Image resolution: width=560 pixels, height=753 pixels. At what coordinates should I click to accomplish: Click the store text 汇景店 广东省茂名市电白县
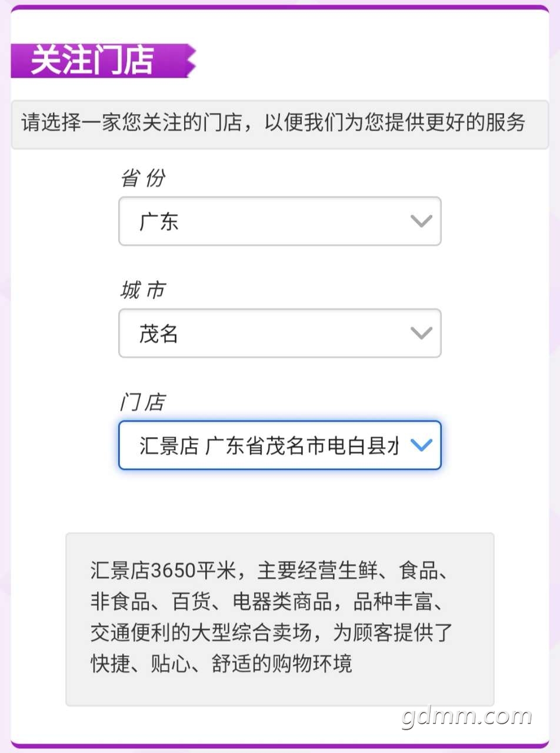(269, 446)
